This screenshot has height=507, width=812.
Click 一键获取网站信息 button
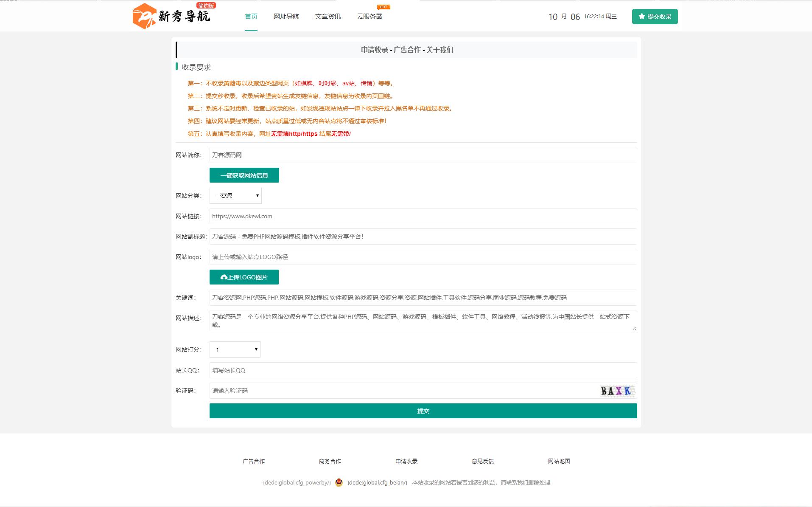pos(244,175)
